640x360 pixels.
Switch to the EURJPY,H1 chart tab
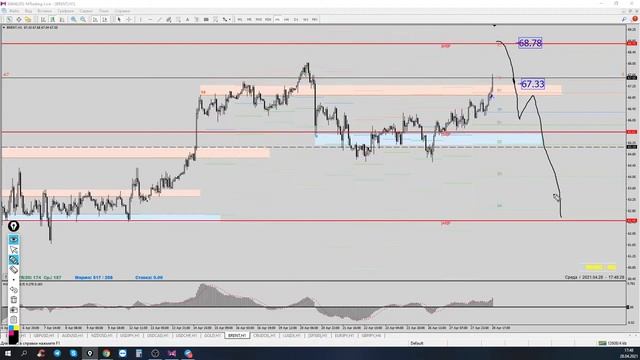point(344,336)
